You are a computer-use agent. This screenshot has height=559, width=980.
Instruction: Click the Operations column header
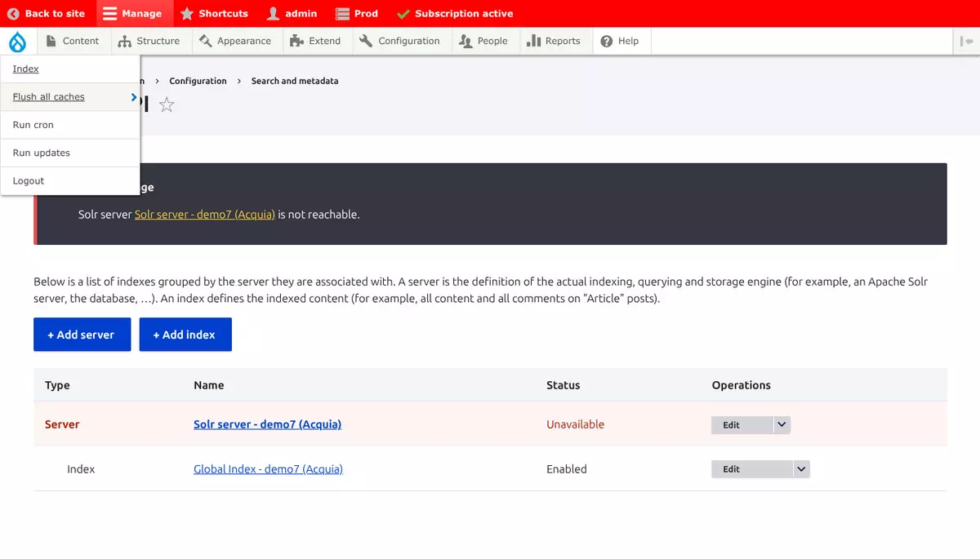click(741, 385)
